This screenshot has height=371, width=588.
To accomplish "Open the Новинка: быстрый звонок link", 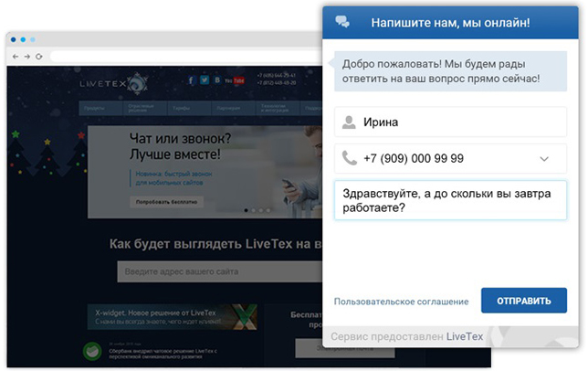I will pyautogui.click(x=173, y=178).
